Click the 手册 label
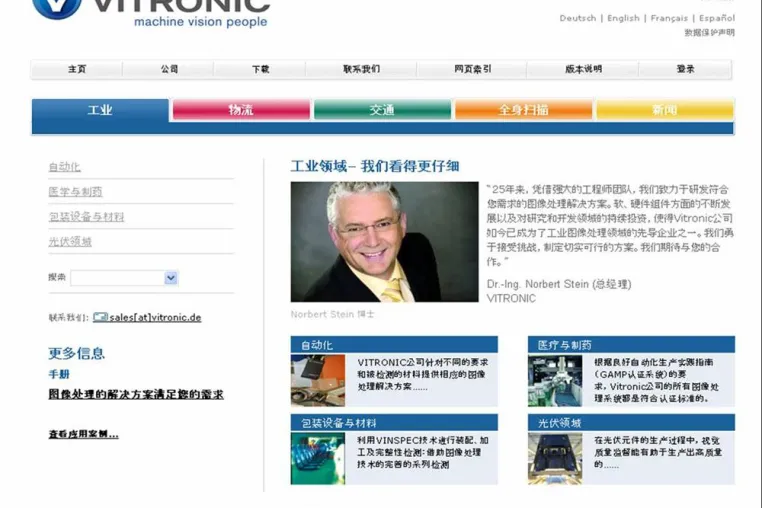 pyautogui.click(x=59, y=374)
